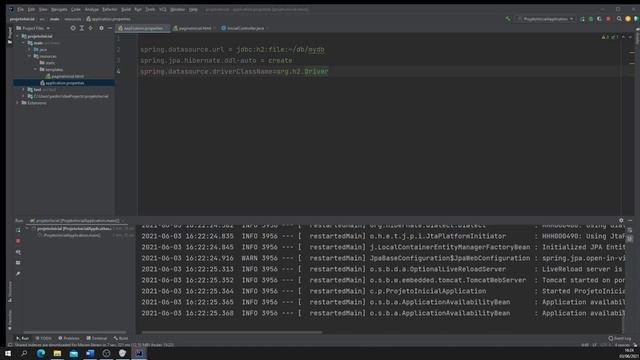Click the Rerun application toolbar icon
Viewport: 640px width, 360px height.
click(x=582, y=19)
